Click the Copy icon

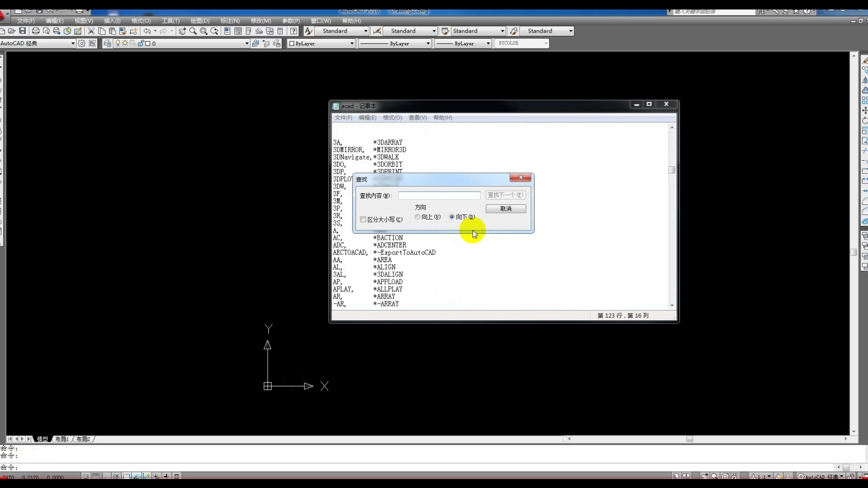point(102,31)
